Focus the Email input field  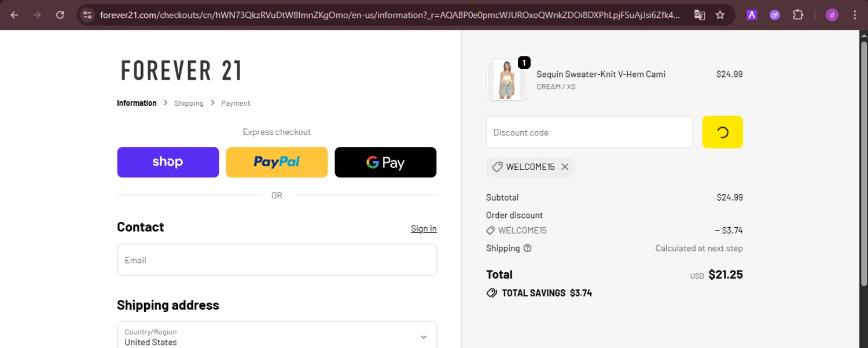click(x=277, y=260)
